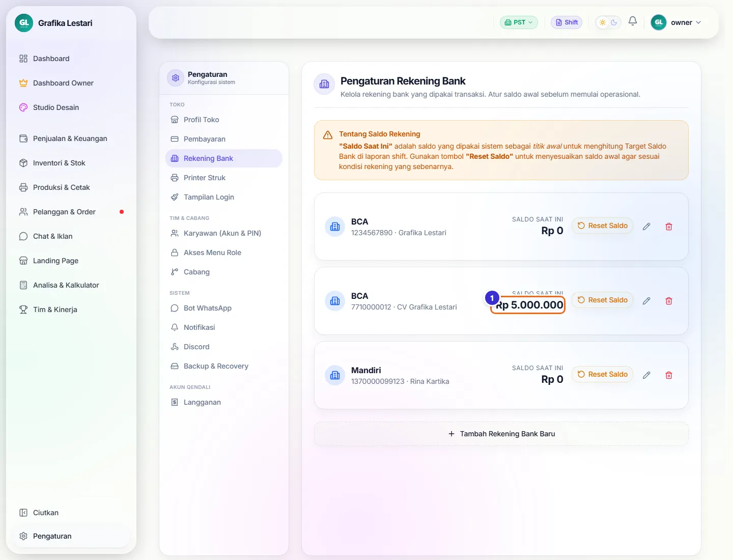The height and width of the screenshot is (560, 733).
Task: Edit the Mandiri account with pencil icon
Action: [646, 375]
